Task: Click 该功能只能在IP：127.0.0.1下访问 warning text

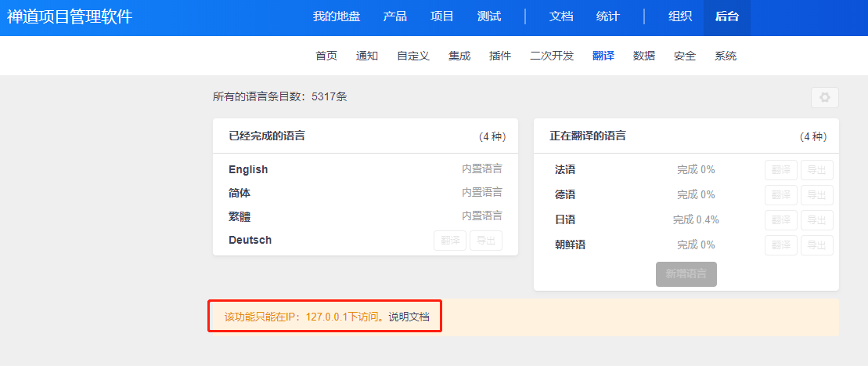Action: [304, 317]
